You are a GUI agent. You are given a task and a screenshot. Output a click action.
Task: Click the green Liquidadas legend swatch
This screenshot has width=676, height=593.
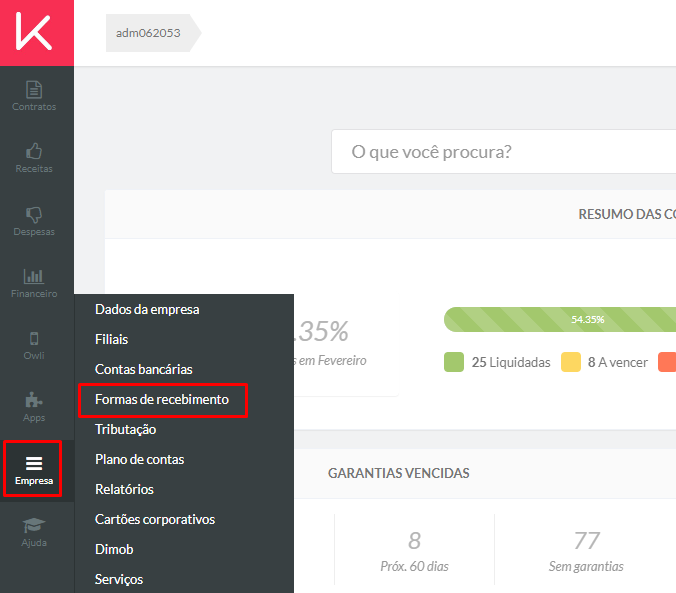click(x=454, y=362)
